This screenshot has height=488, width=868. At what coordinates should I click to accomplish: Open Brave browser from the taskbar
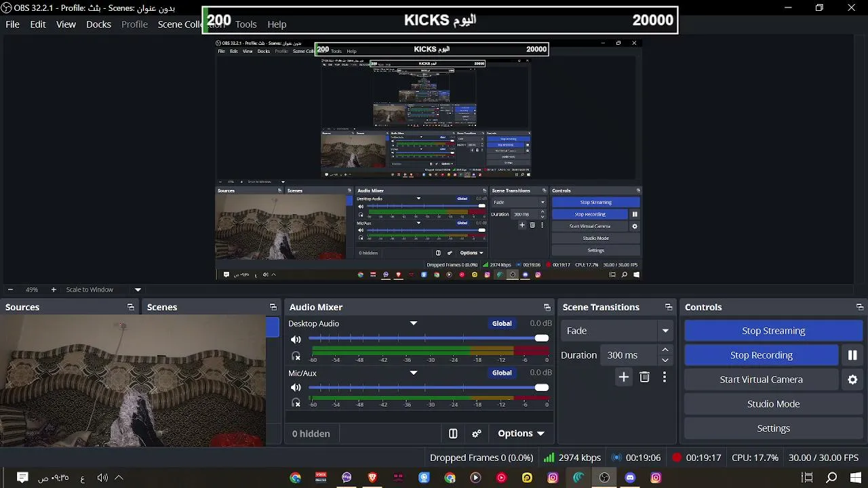(372, 478)
